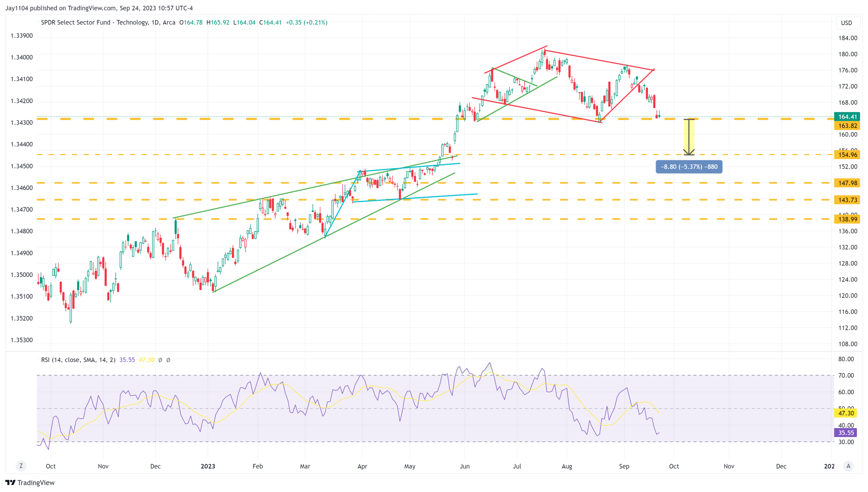Click the low value L164.04 in header

pyautogui.click(x=244, y=22)
